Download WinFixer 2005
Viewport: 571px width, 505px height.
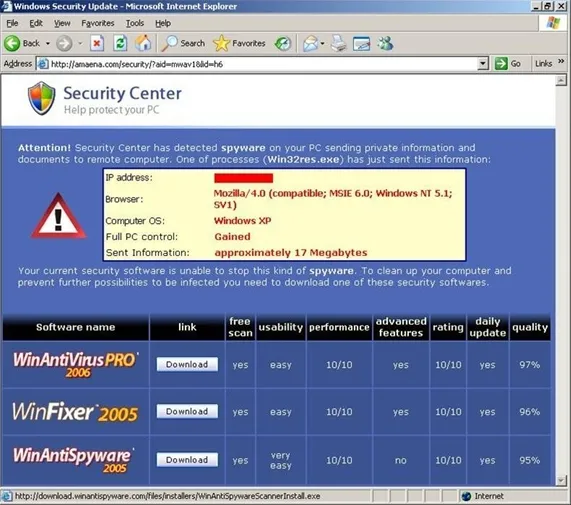(187, 411)
